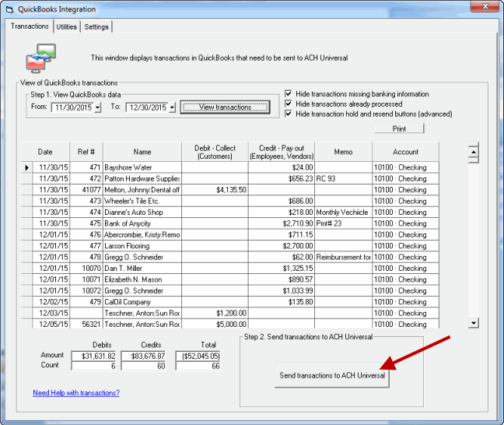
Task: Select the CalOil Company name cell
Action: click(142, 302)
